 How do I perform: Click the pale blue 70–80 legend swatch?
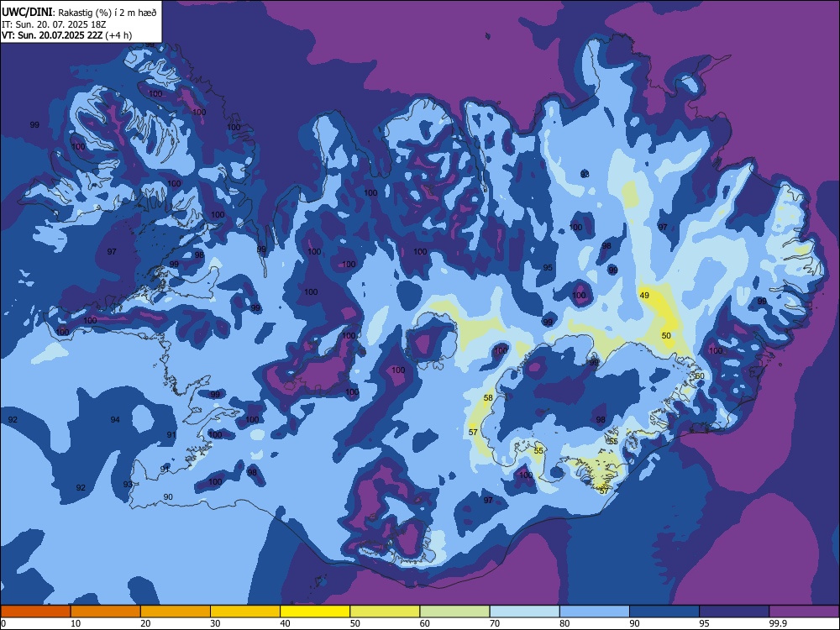[x=524, y=612]
